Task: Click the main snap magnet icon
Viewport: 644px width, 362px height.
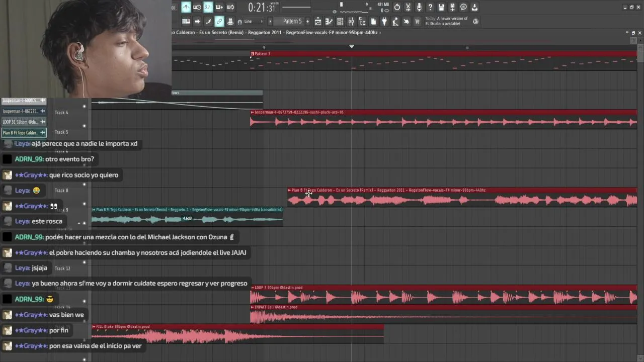Action: [239, 21]
